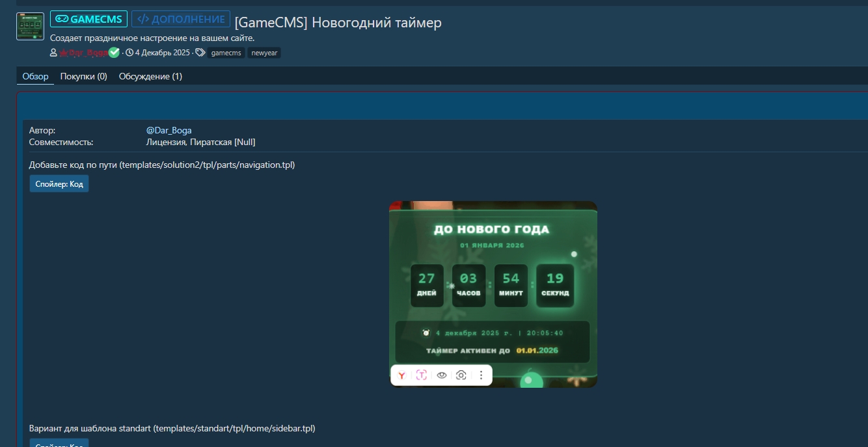Open the Покупки (0) tab
The image size is (868, 447).
[x=83, y=76]
